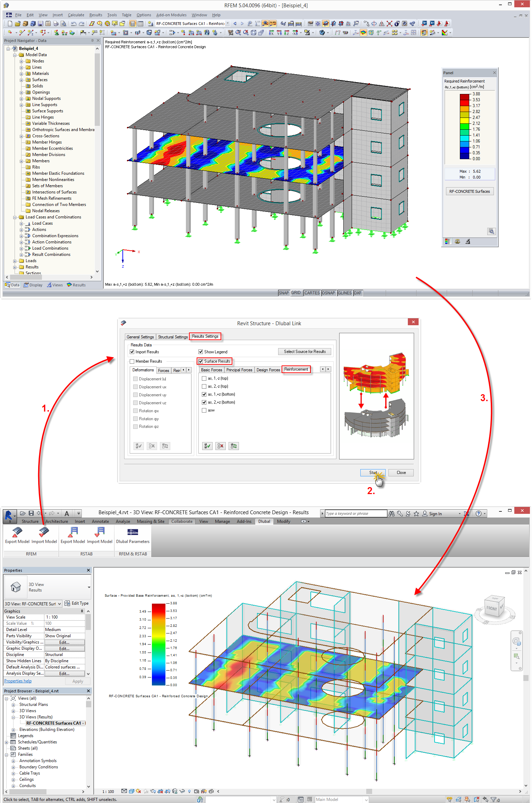
Task: Click Edit Type button in Properties
Action: coord(77,603)
